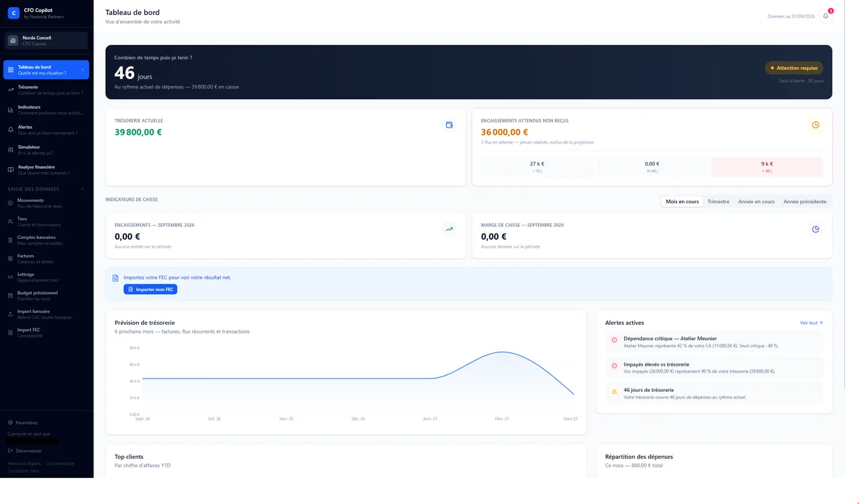Open Import FEC sidebar item
The width and height of the screenshot is (859, 504).
coord(46,332)
